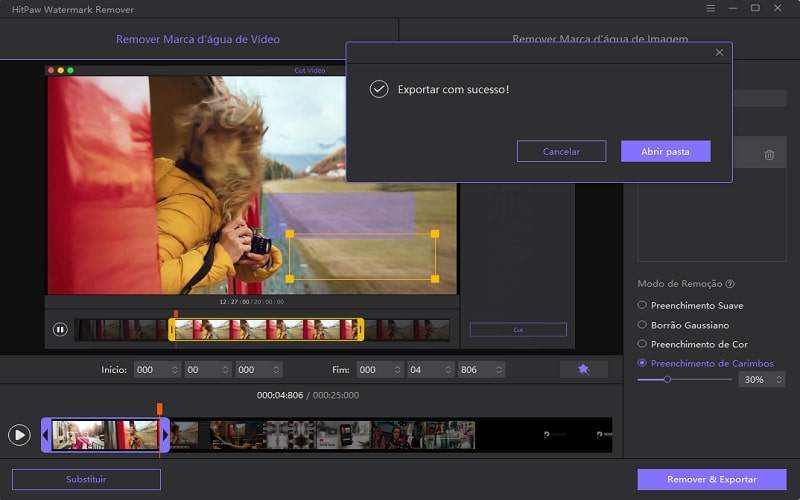Close the export success dialog

[719, 52]
